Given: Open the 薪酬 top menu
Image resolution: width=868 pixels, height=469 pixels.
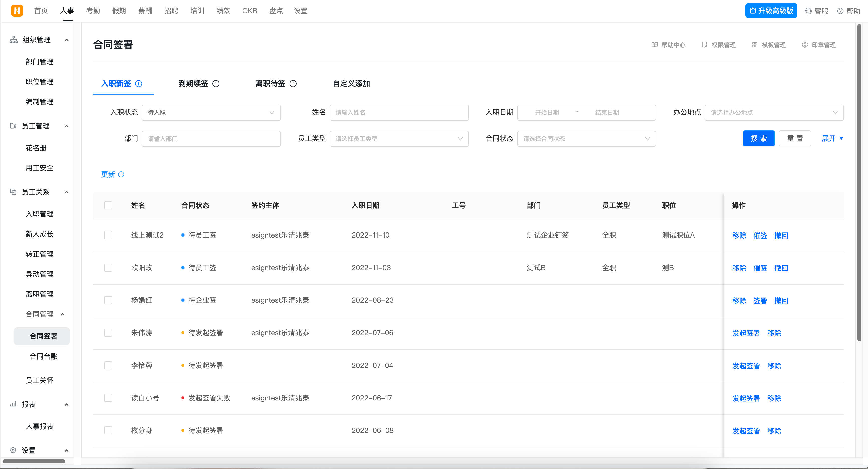Looking at the screenshot, I should [145, 11].
